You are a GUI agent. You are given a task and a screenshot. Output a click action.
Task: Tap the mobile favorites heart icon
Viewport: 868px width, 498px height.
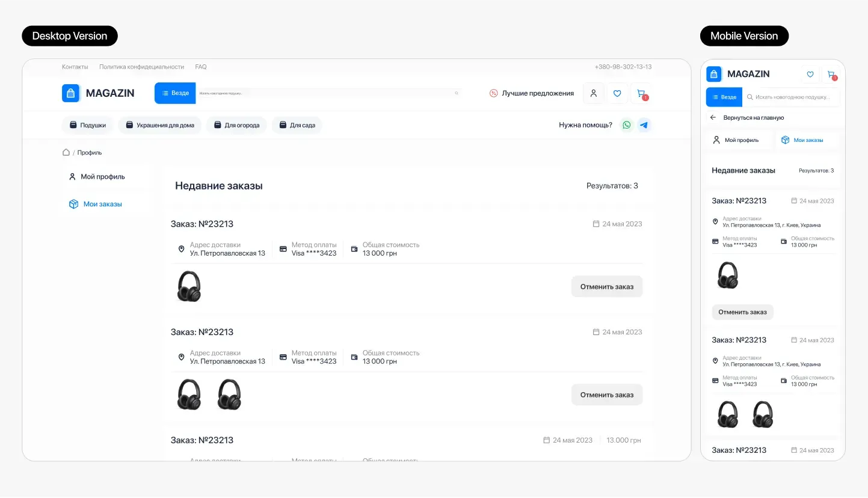coord(810,75)
